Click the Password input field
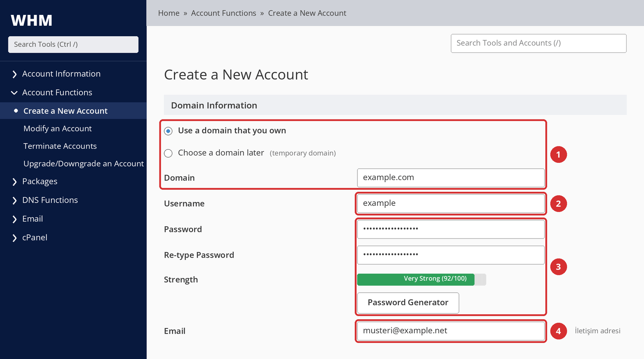The height and width of the screenshot is (359, 644). [451, 229]
